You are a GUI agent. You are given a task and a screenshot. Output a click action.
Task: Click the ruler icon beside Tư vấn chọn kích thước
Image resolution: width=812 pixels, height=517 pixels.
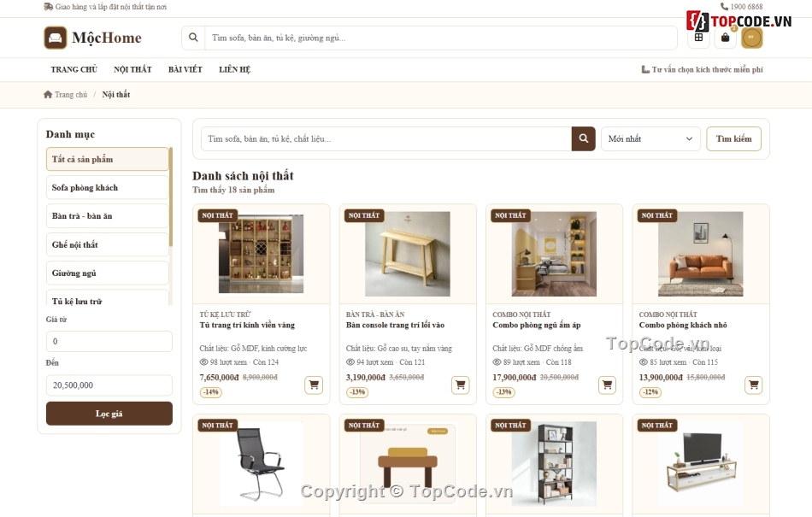pos(645,69)
